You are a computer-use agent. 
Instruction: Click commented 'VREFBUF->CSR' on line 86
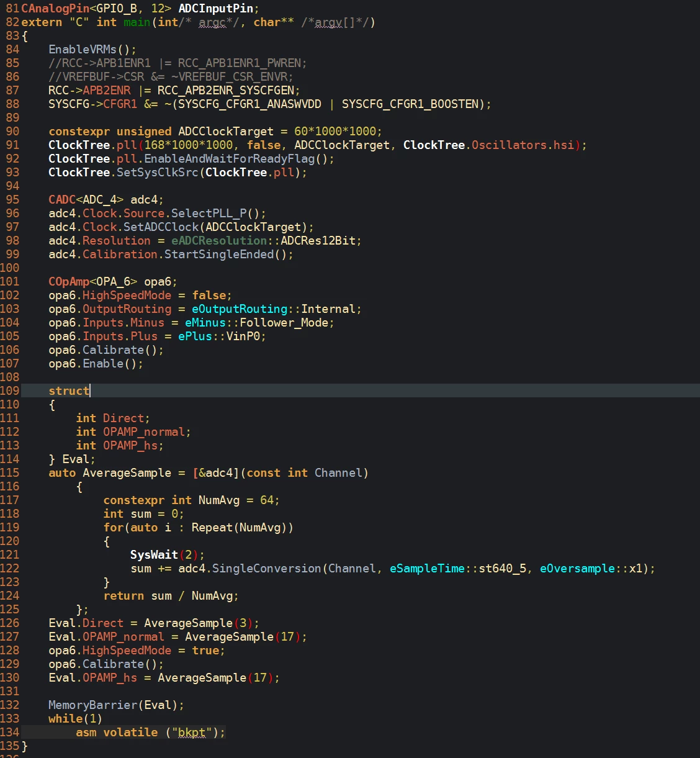coord(103,76)
